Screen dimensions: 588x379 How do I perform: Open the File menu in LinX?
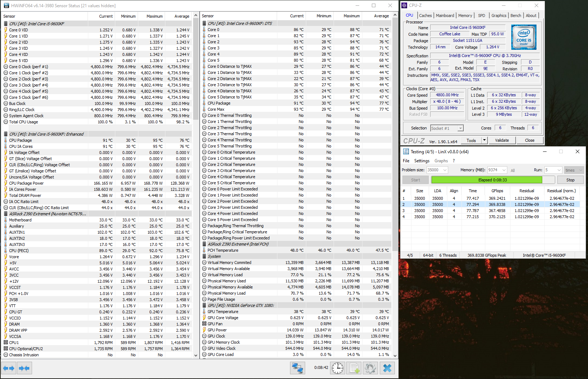pos(406,161)
